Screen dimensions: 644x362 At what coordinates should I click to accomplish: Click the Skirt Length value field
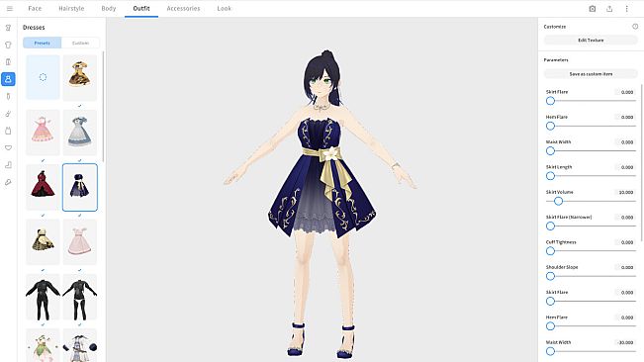pyautogui.click(x=625, y=167)
